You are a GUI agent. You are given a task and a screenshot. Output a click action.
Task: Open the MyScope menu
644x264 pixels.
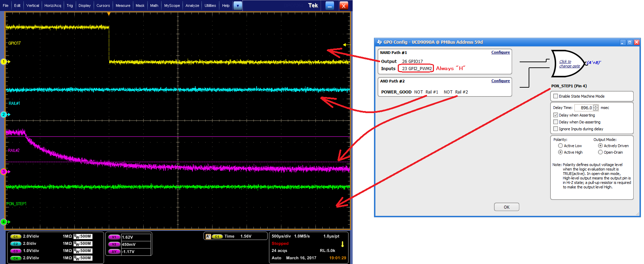[x=172, y=5]
